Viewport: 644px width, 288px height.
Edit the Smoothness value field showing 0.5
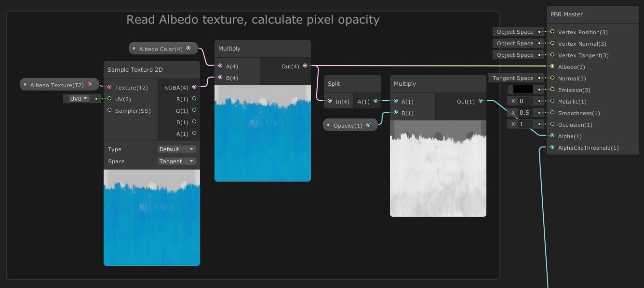pyautogui.click(x=524, y=112)
